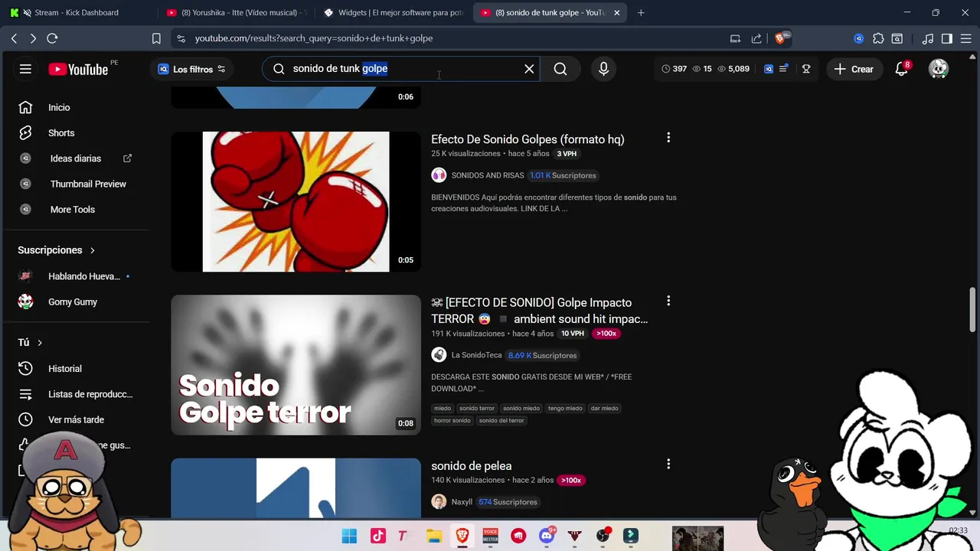Click the 'miedo' tag chip
Viewport: 980px width, 551px height.
pyautogui.click(x=443, y=409)
